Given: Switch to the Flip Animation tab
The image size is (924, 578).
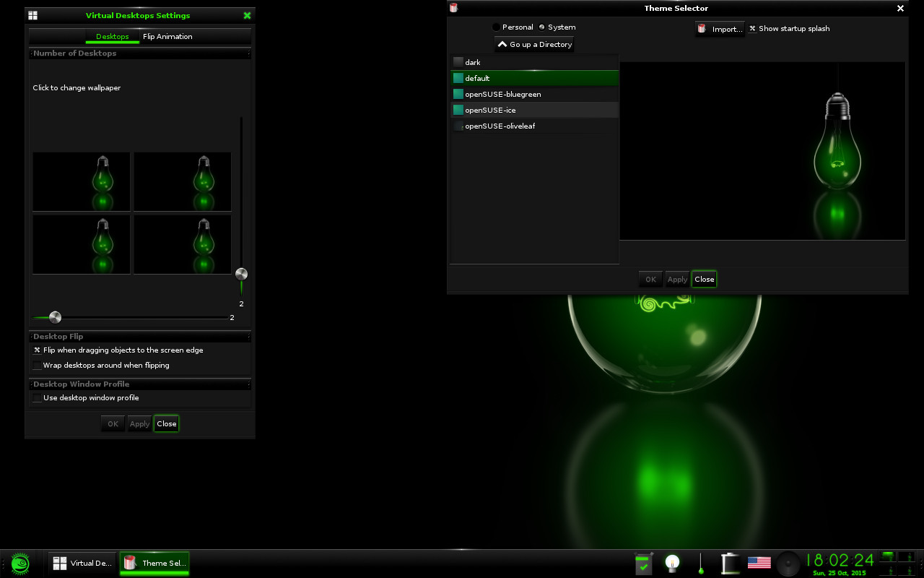Looking at the screenshot, I should (167, 37).
